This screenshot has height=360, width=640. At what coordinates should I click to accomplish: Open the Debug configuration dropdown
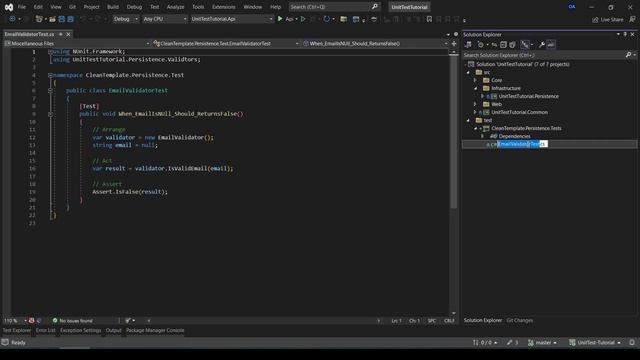pyautogui.click(x=125, y=19)
